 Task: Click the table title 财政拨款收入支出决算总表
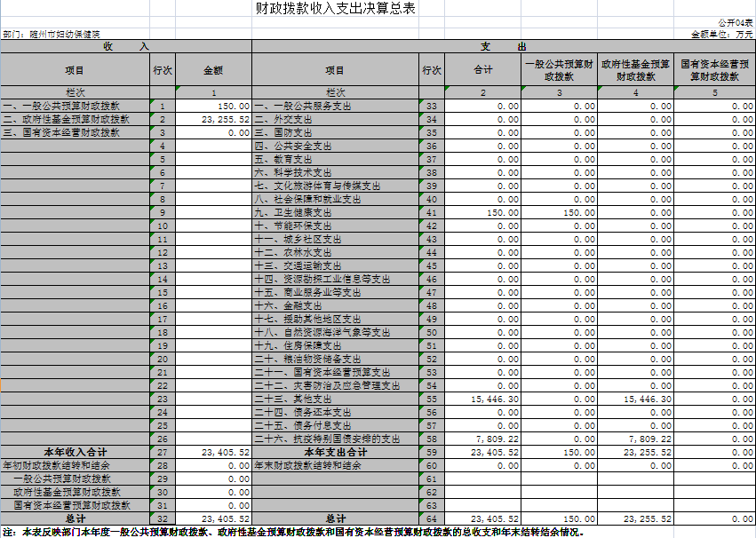[335, 9]
